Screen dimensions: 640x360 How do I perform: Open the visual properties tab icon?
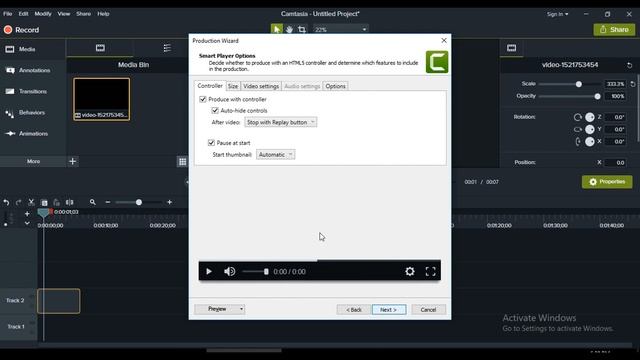tap(511, 48)
